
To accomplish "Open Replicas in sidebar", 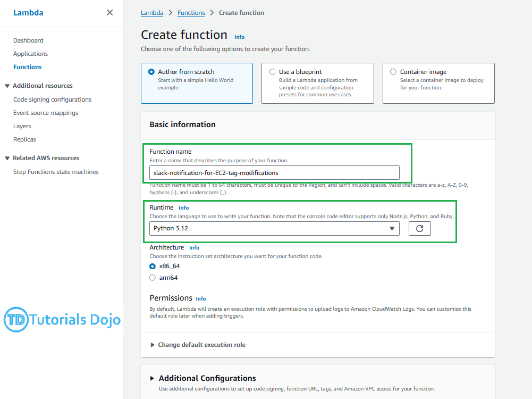I will (24, 139).
